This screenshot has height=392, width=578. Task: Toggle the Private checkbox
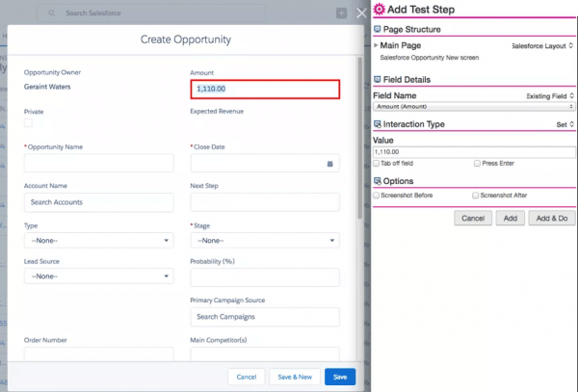pyautogui.click(x=28, y=123)
